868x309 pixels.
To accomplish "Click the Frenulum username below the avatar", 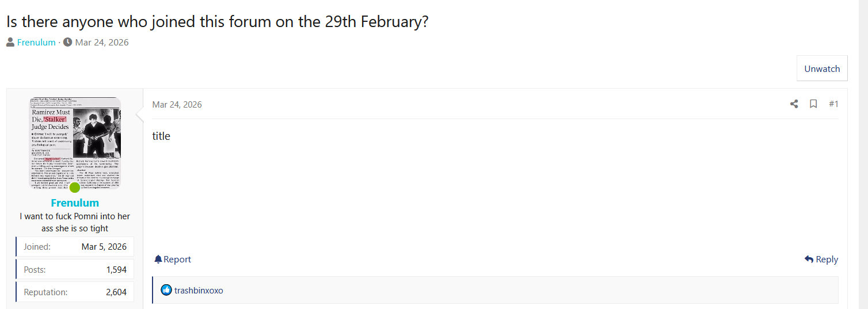I will click(75, 203).
